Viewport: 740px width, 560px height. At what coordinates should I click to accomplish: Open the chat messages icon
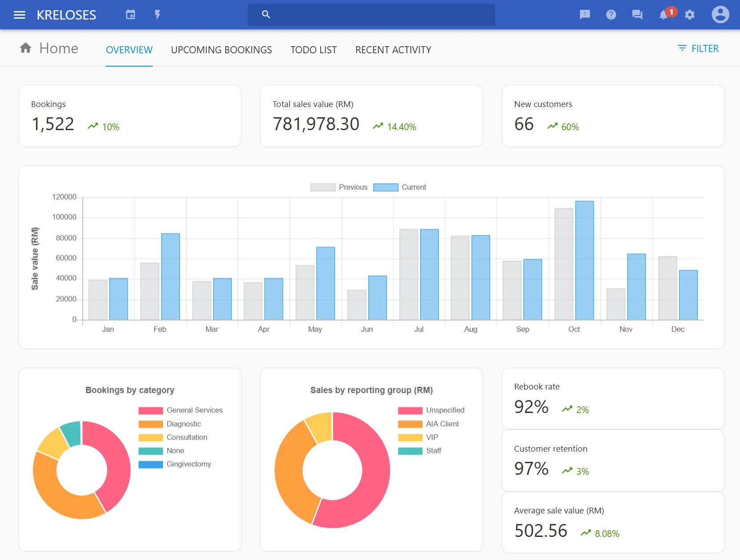tap(637, 15)
